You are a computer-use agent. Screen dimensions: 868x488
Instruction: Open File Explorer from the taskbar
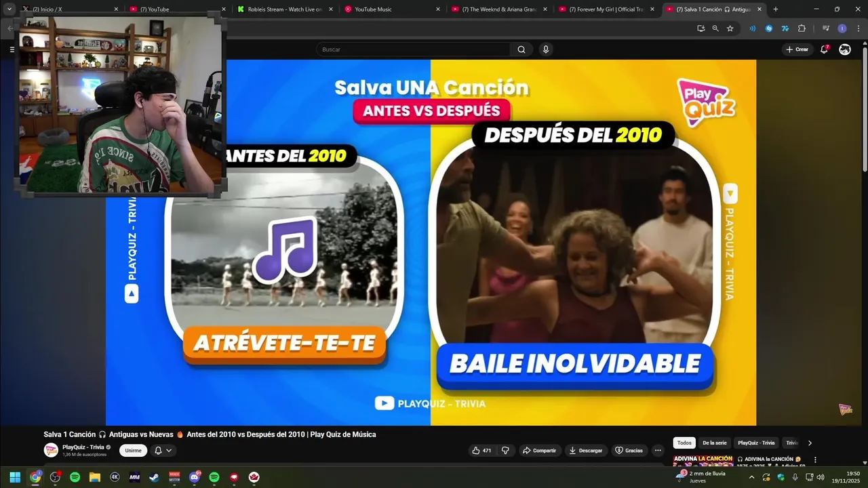[95, 477]
